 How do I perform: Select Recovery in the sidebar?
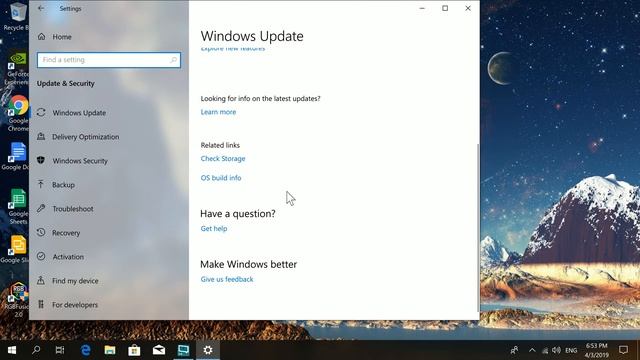tap(59, 233)
